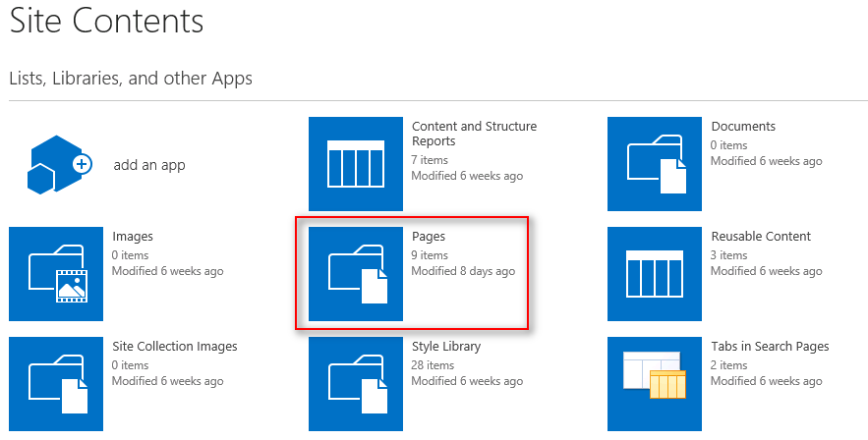868x440 pixels.
Task: Click "Modified 8 days ago" text
Action: 463,271
